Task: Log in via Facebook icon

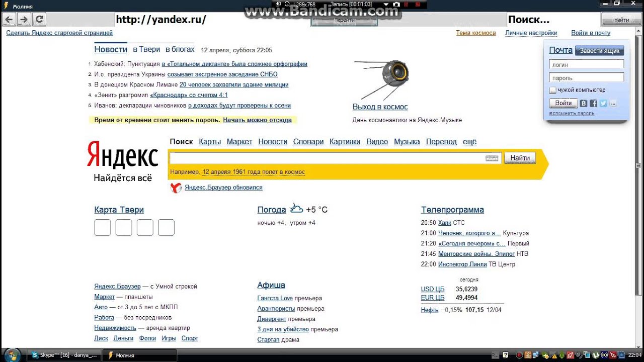Action: point(594,103)
